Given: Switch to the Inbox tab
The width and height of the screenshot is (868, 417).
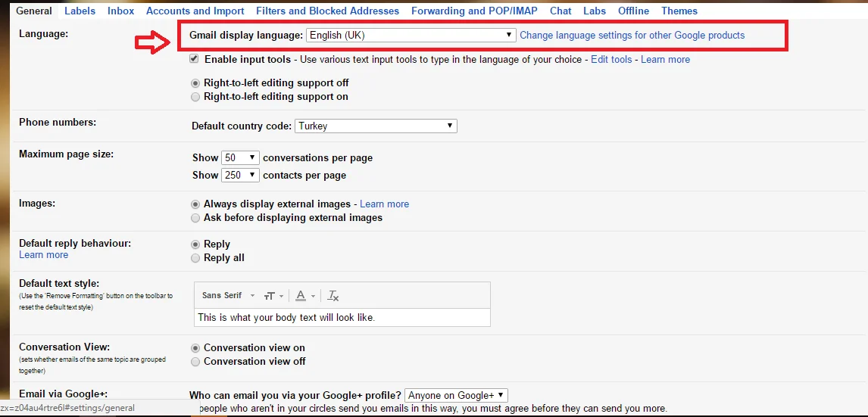Looking at the screenshot, I should click(x=120, y=11).
